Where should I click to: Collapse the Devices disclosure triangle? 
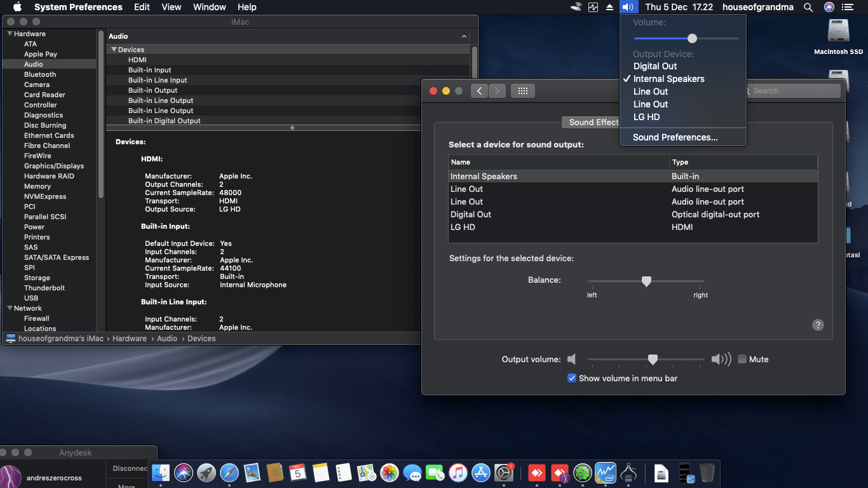point(114,50)
